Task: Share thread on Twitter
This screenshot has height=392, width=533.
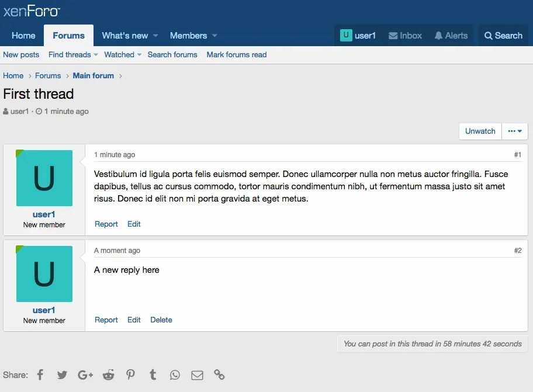Action: [x=63, y=375]
